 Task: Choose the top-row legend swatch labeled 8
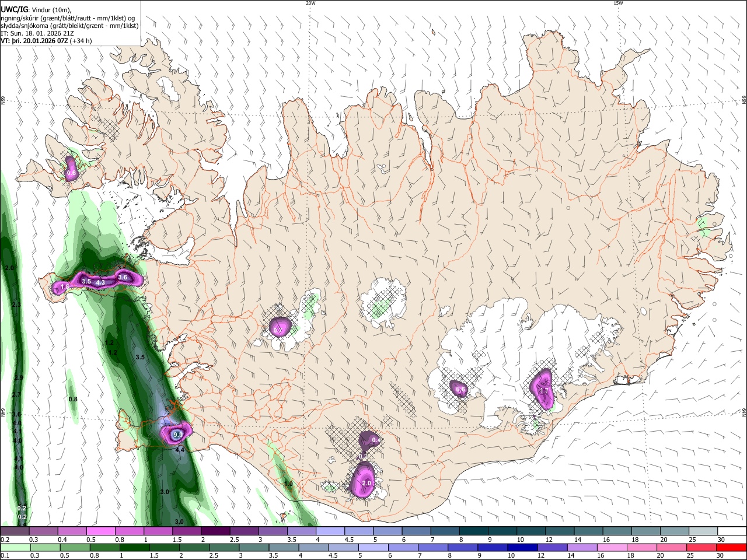473,531
